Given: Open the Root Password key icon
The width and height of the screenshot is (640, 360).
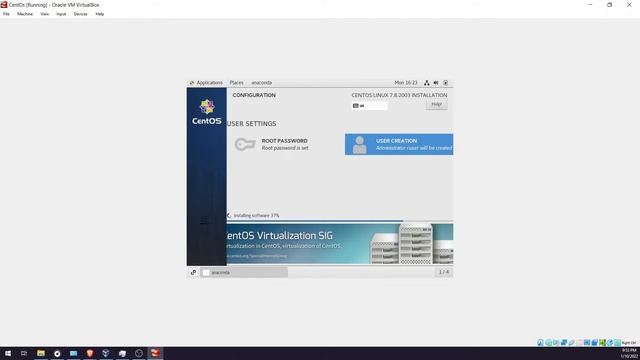Looking at the screenshot, I should tap(245, 144).
